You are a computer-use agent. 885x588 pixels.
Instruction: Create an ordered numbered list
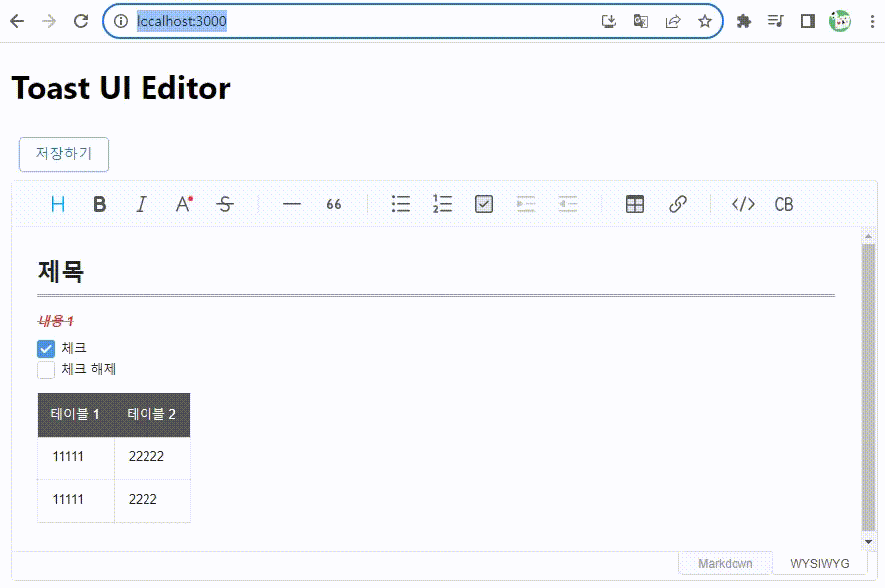442,204
